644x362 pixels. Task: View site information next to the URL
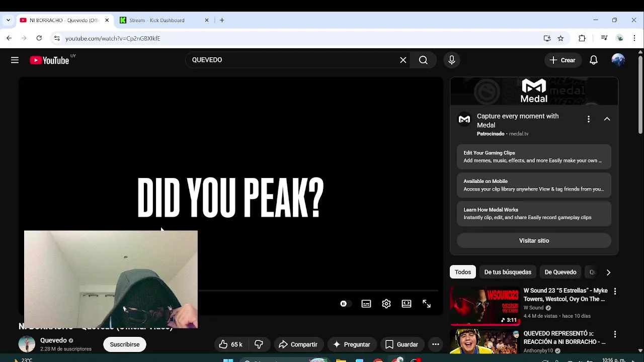[x=57, y=38]
